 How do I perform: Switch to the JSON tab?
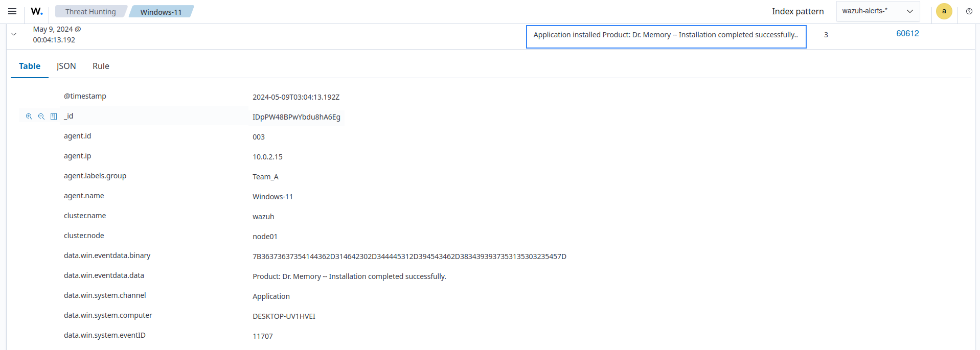[x=66, y=66]
